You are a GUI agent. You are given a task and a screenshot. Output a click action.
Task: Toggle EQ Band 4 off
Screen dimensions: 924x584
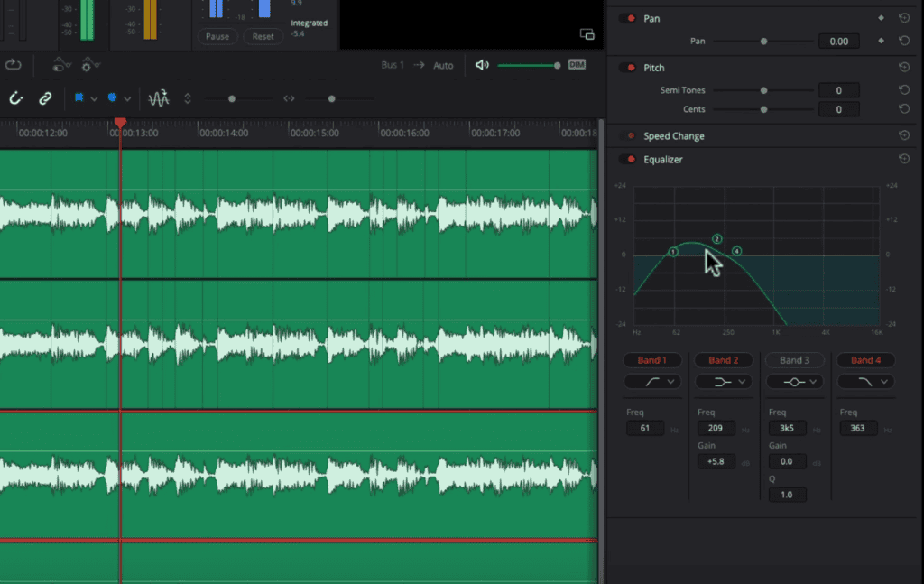865,360
